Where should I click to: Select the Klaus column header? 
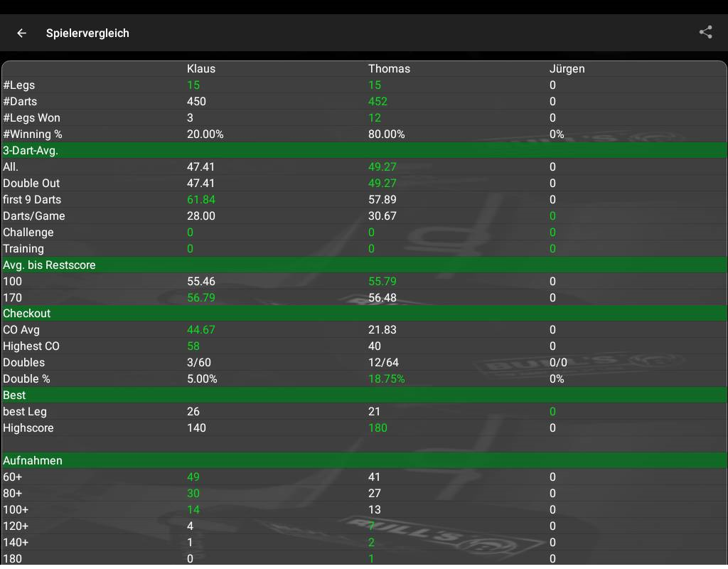[x=200, y=69]
